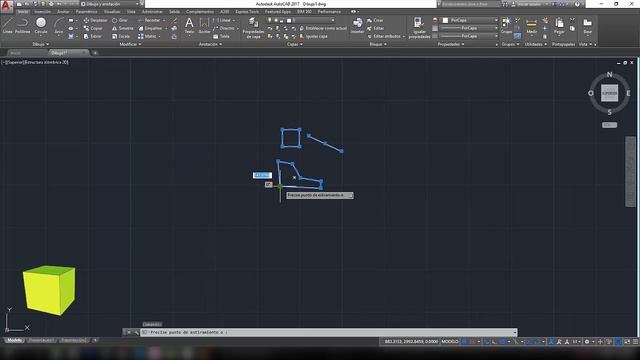Click the color swatch in Propiedades panel

pos(445,20)
